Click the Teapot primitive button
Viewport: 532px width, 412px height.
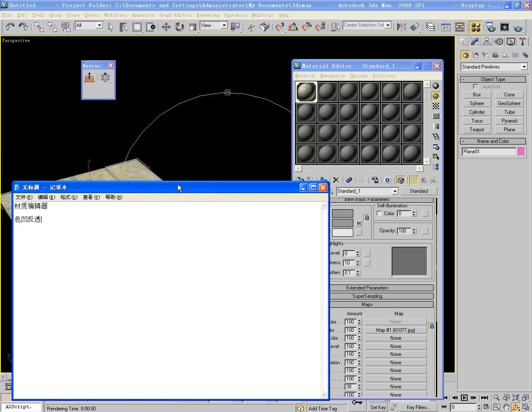[x=477, y=130]
